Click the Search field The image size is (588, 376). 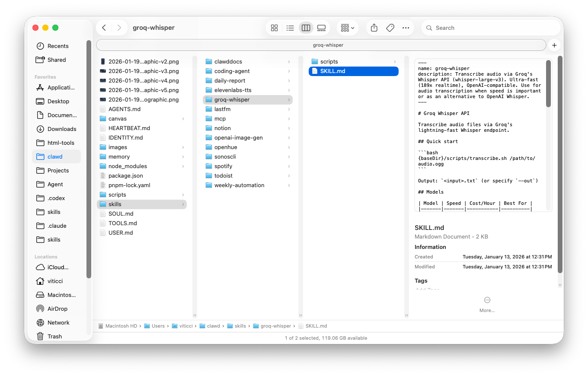tap(491, 28)
